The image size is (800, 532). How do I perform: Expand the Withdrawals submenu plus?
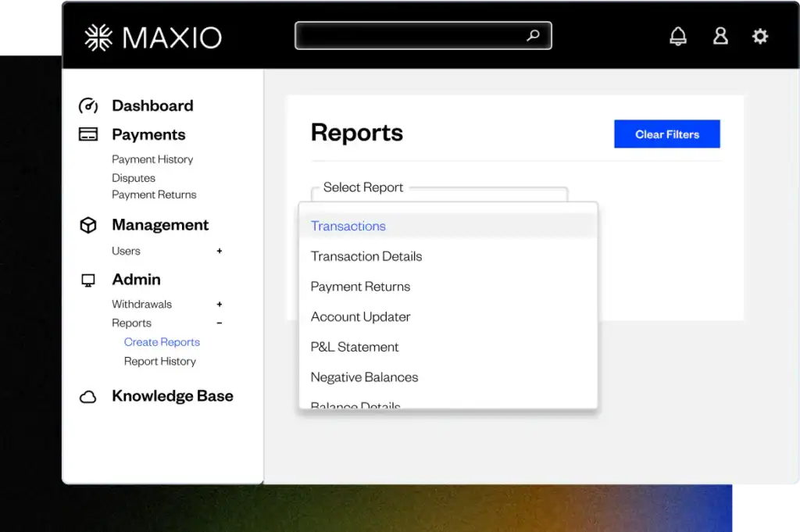[220, 305]
